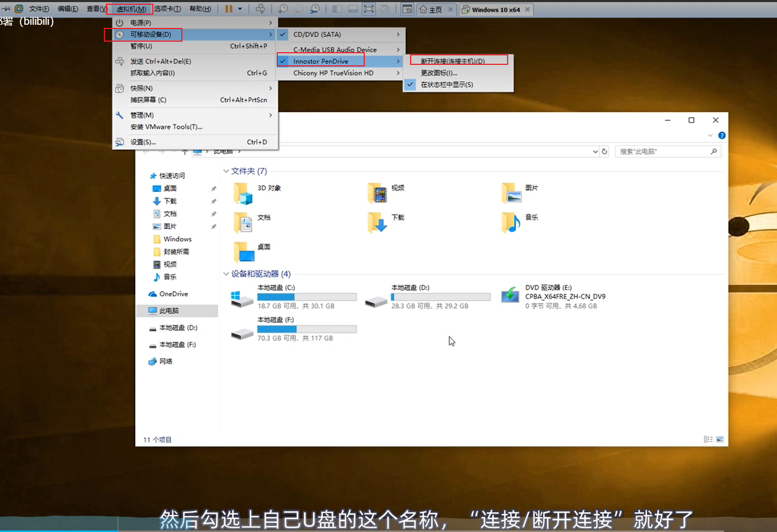Click 断开连接(连接主机)(D) option
Image resolution: width=777 pixels, height=532 pixels.
click(458, 61)
